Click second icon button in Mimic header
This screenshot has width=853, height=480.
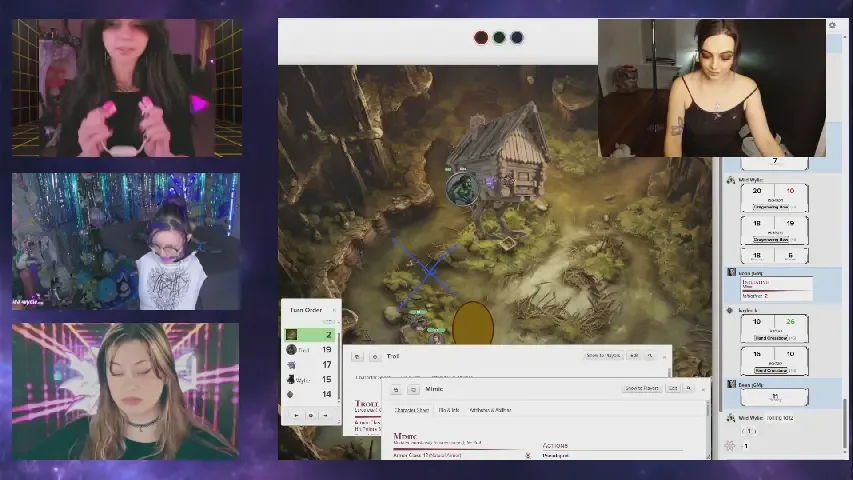(x=412, y=389)
